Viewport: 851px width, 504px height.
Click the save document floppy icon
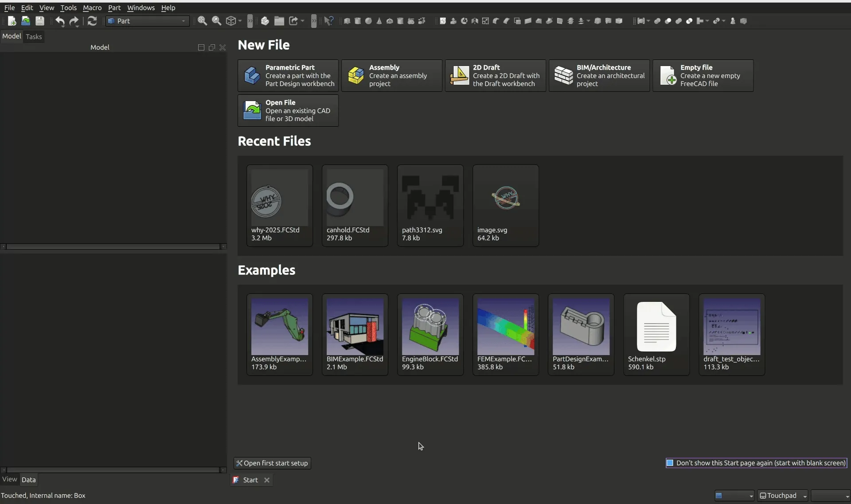40,21
